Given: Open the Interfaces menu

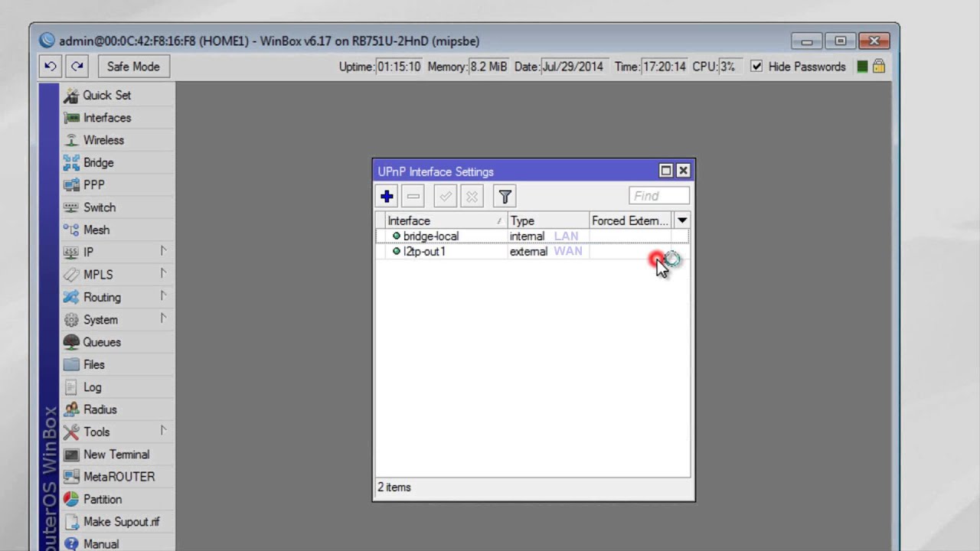Looking at the screenshot, I should [107, 118].
